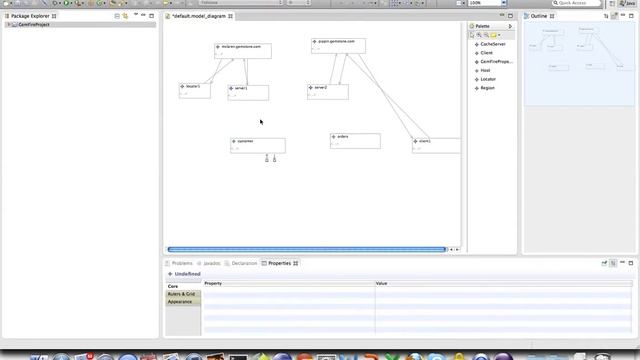Screen dimensions: 640x360
Task: Open the Package Explorer view menu
Action: [136, 15]
